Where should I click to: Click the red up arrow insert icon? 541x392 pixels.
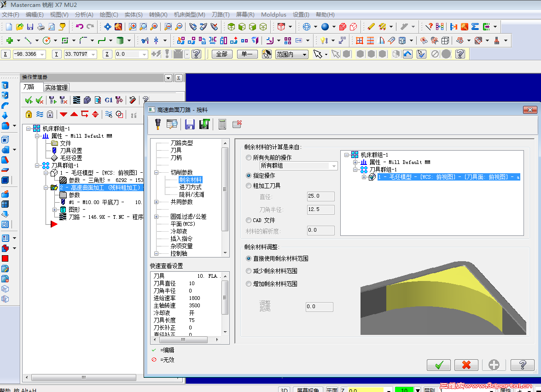coord(74,114)
